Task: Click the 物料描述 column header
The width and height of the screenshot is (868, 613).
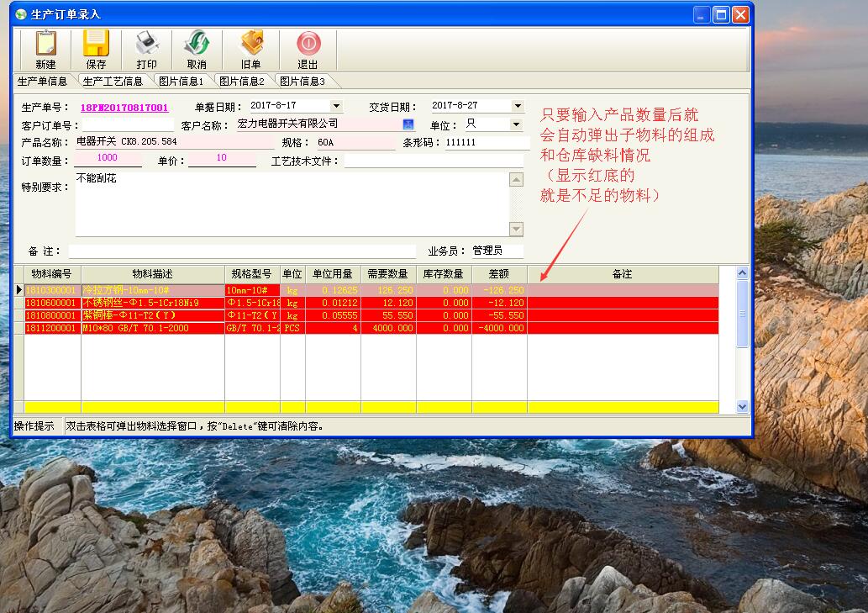Action: click(152, 275)
